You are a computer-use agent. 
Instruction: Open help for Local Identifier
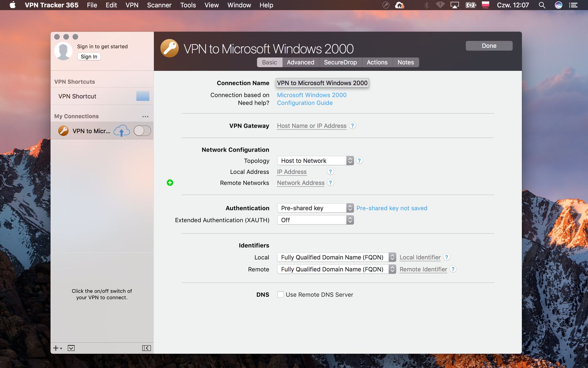446,257
